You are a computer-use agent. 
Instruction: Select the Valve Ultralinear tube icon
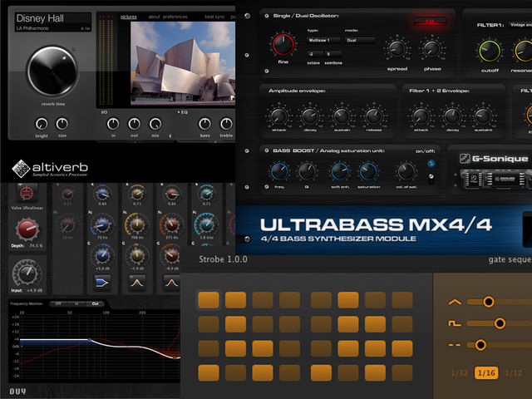(x=27, y=194)
